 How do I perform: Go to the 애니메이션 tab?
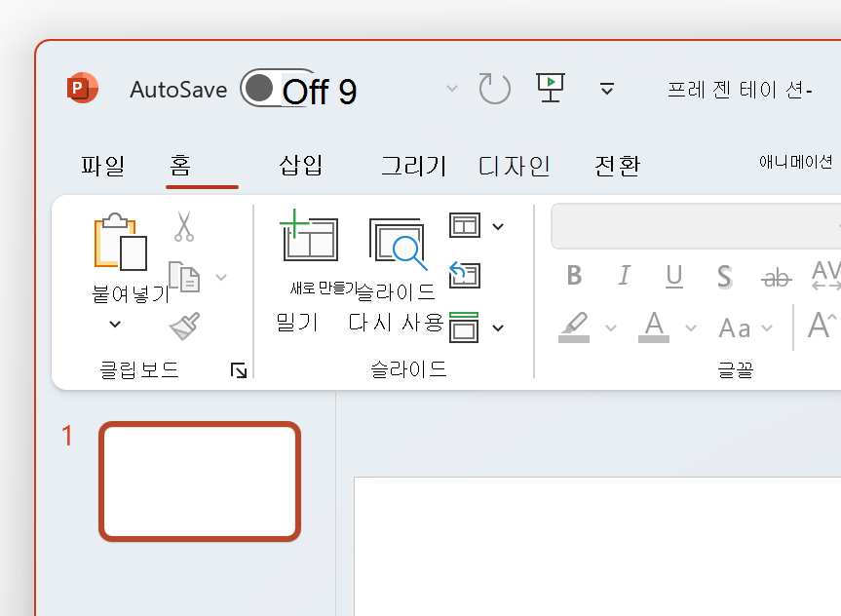tap(795, 162)
